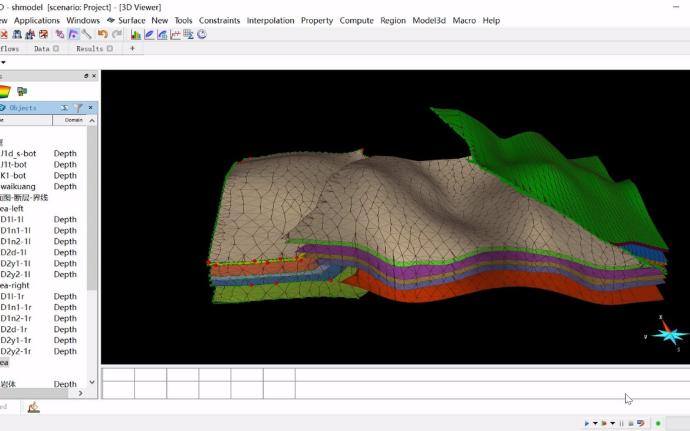690x431 pixels.
Task: Click the blue feather curve toolbar icon
Action: click(149, 34)
